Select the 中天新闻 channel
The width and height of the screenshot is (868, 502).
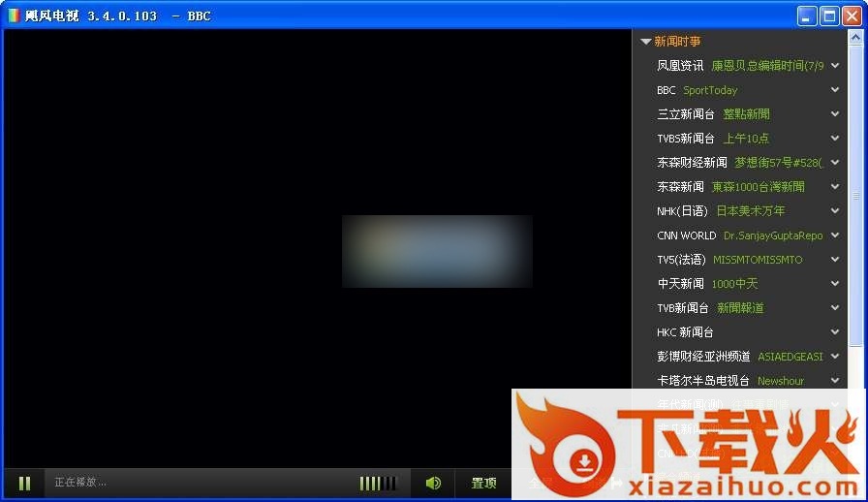click(680, 284)
